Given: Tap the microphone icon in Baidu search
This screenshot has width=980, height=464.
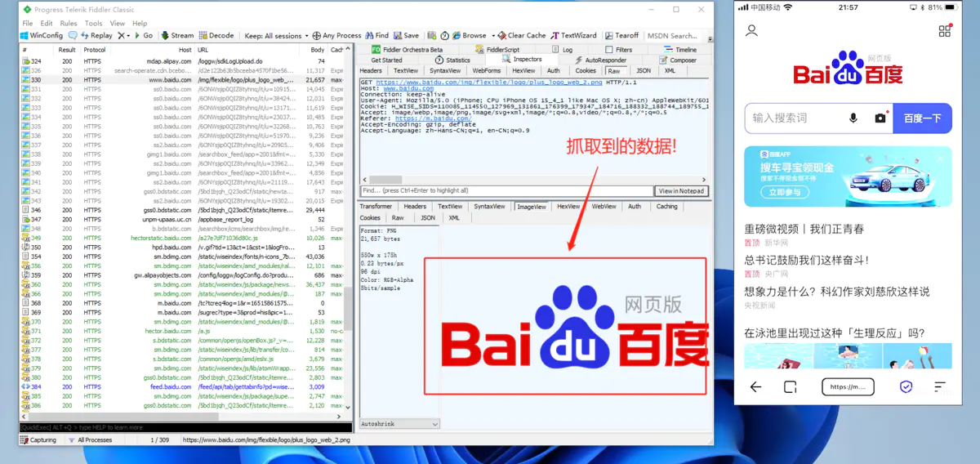Looking at the screenshot, I should (853, 118).
